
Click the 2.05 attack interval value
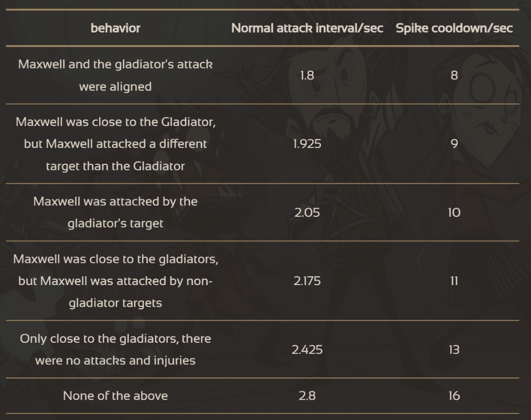(307, 212)
